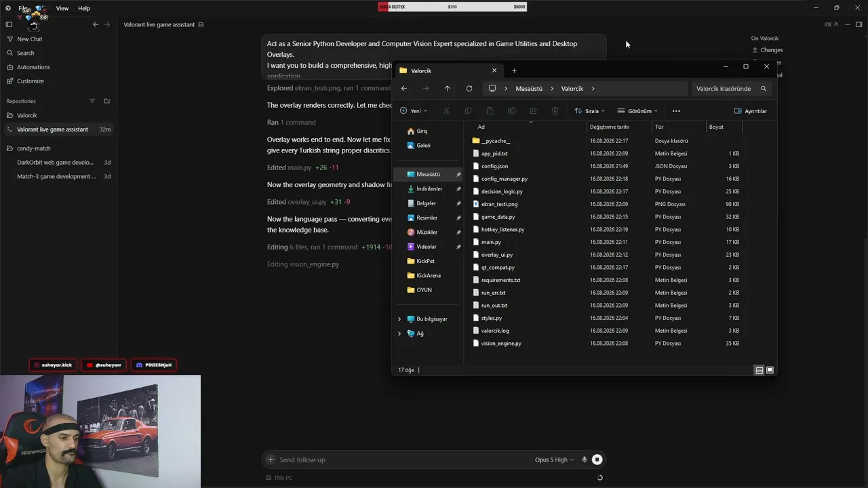This screenshot has width=868, height=488.
Task: Open the Help menu
Action: coord(84,8)
